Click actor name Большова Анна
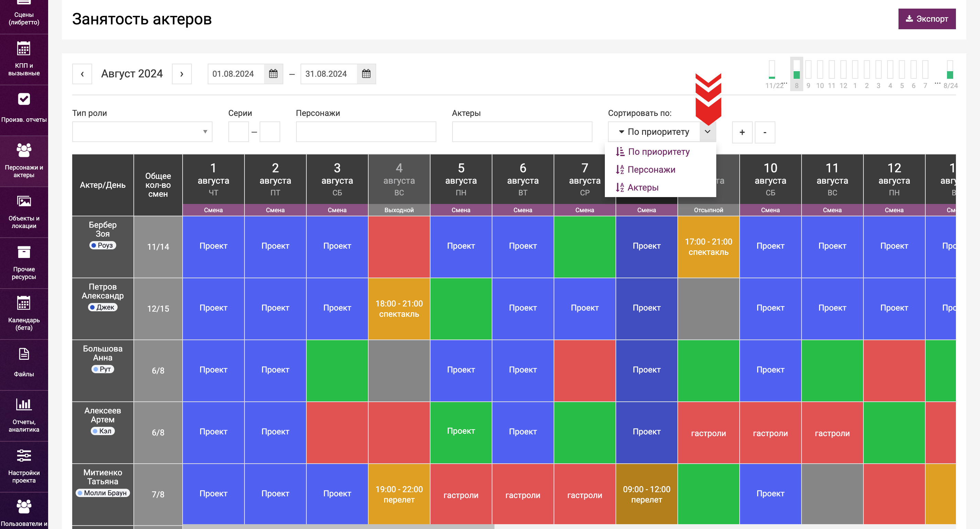Image resolution: width=980 pixels, height=529 pixels. coord(103,353)
